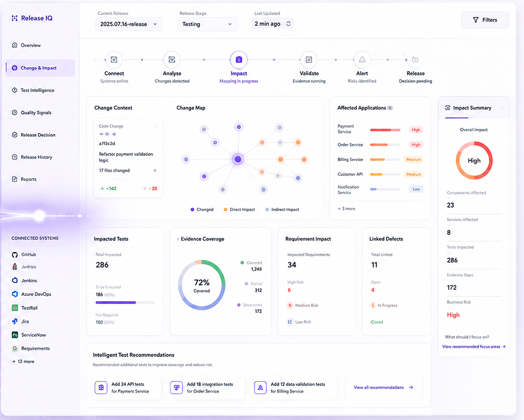Navigate to Release Decision

tap(38, 135)
